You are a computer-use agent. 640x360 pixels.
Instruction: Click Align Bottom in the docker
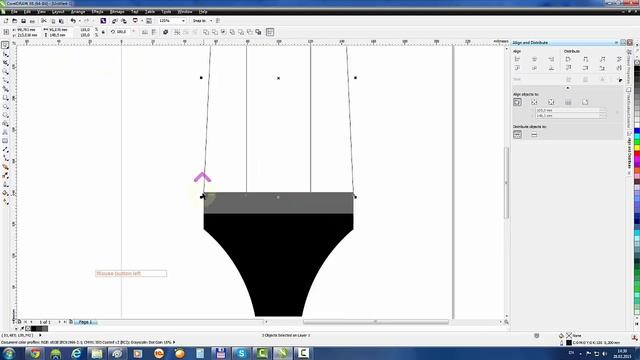pos(551,68)
